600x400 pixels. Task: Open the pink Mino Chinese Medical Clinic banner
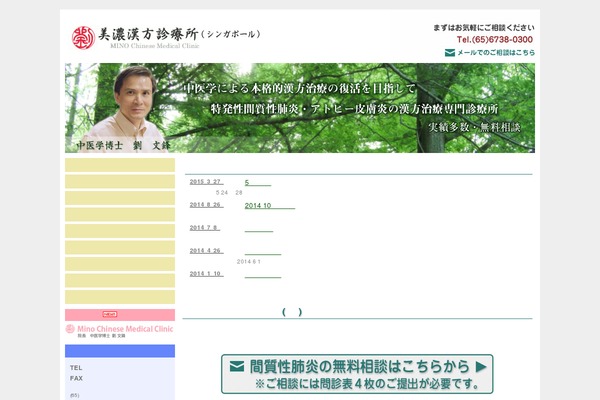tap(120, 331)
